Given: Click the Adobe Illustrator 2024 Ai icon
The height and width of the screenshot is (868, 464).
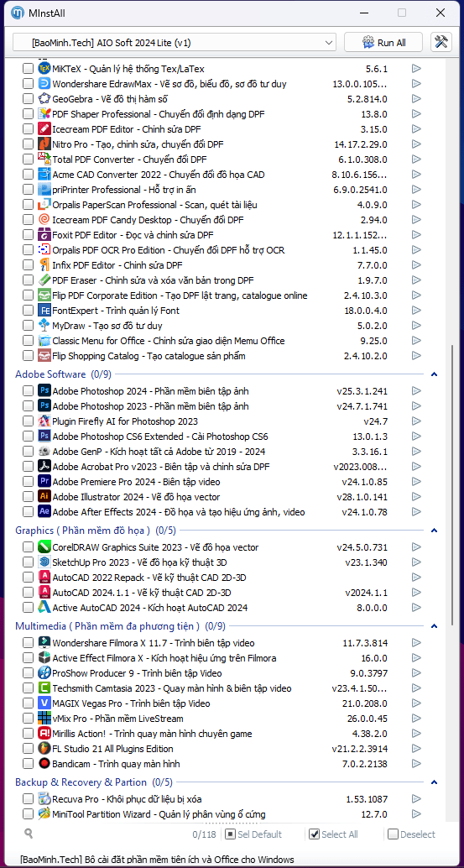Looking at the screenshot, I should pos(44,497).
